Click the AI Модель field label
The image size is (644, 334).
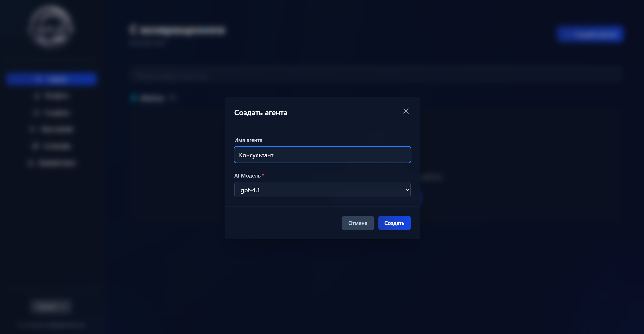pyautogui.click(x=247, y=176)
